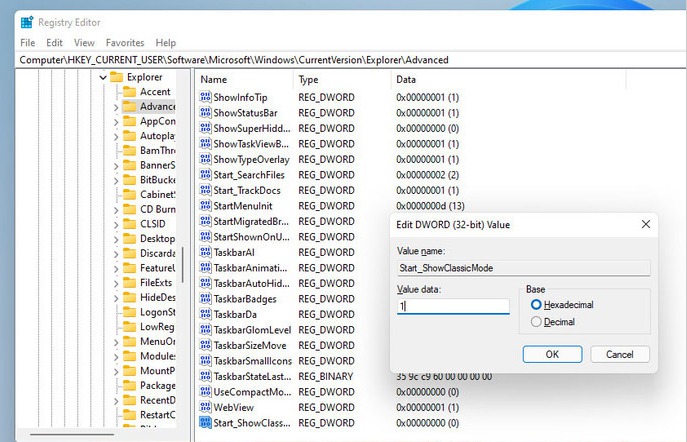Click the Start_SearchFiles value icon

click(x=205, y=174)
